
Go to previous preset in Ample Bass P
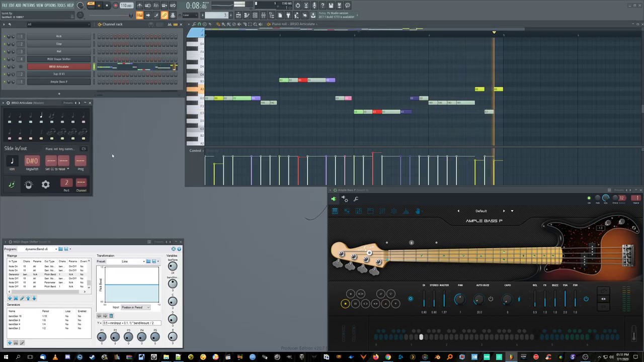click(x=458, y=211)
